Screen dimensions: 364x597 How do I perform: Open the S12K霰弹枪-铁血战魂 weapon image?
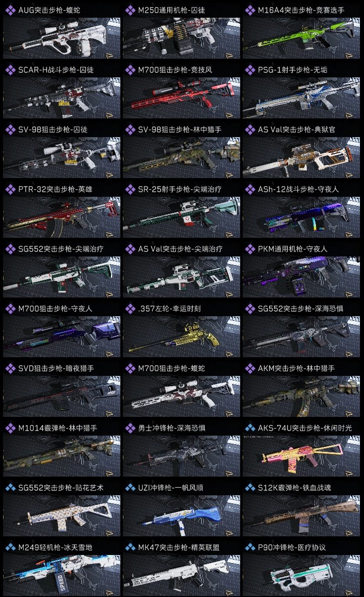click(301, 516)
